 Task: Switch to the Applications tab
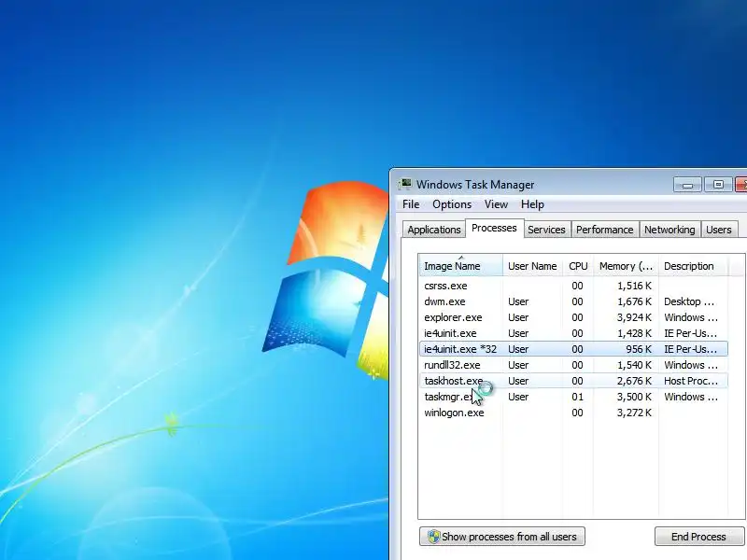[433, 230]
